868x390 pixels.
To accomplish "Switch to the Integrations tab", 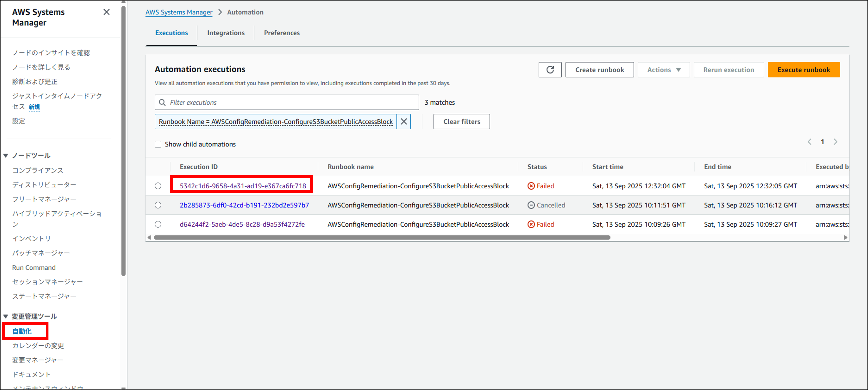I will tap(226, 33).
